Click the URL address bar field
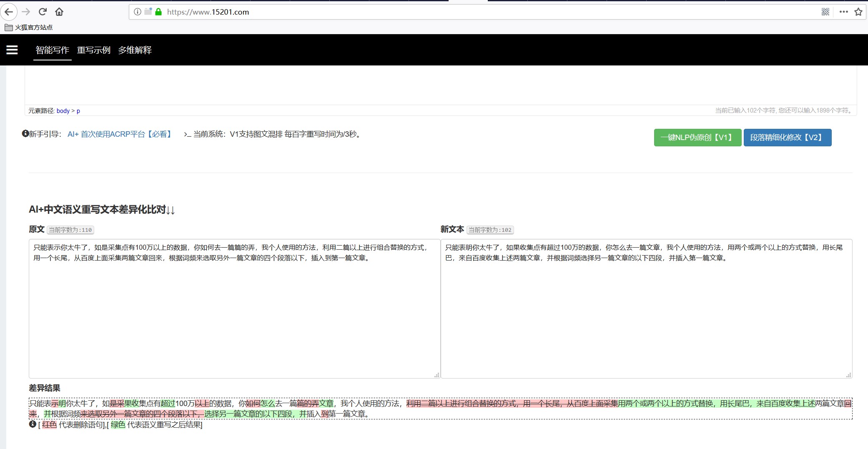This screenshot has width=868, height=449. (459, 12)
